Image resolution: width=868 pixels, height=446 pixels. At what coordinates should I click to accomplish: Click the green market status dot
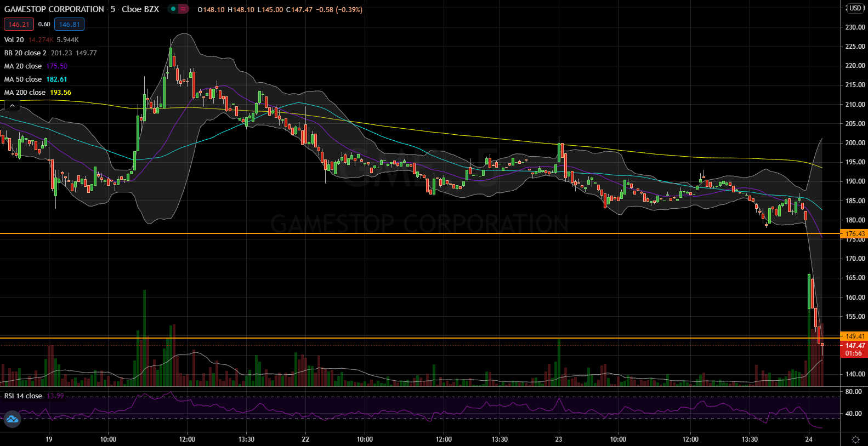pyautogui.click(x=173, y=9)
